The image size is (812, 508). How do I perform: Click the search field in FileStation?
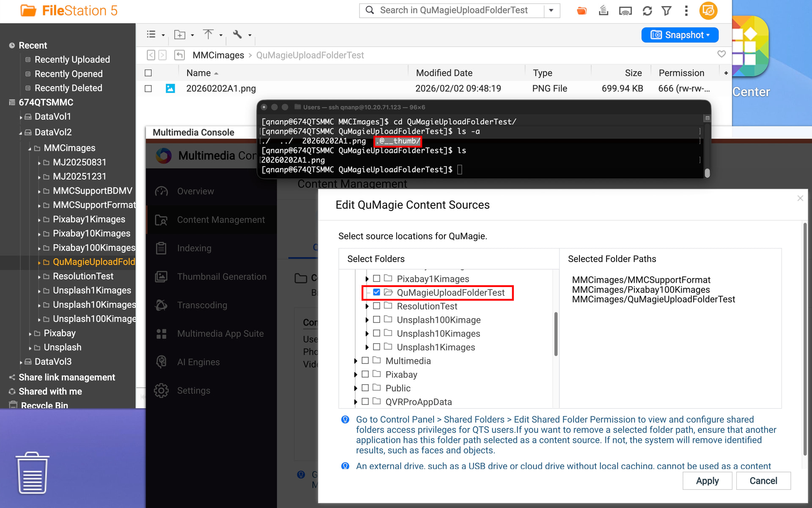coord(453,11)
